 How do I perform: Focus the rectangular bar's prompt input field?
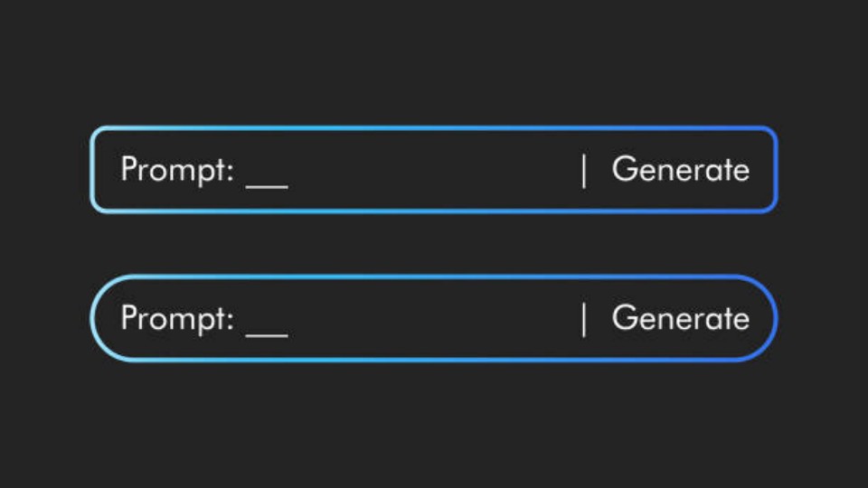[x=362, y=170]
